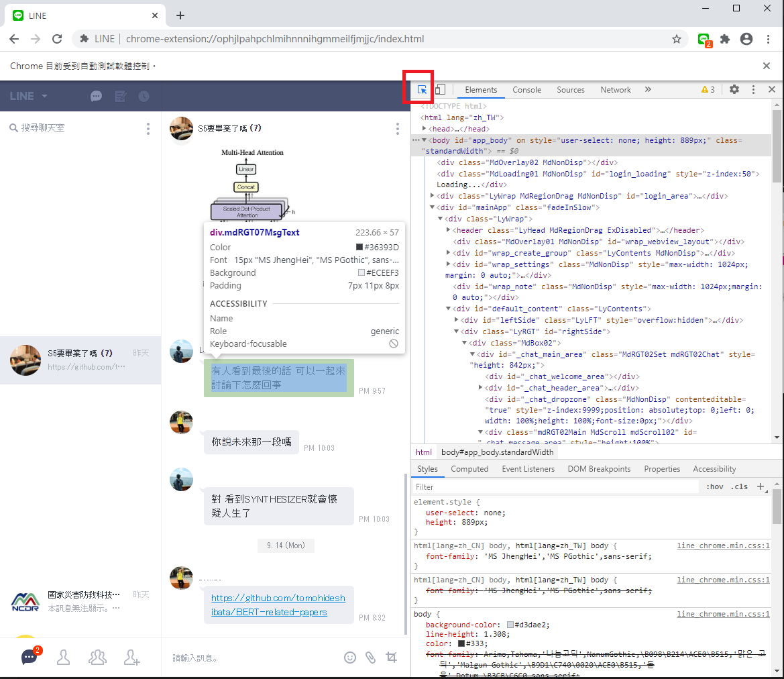Toggle the :hov element state button
The height and width of the screenshot is (679, 784).
[x=714, y=486]
